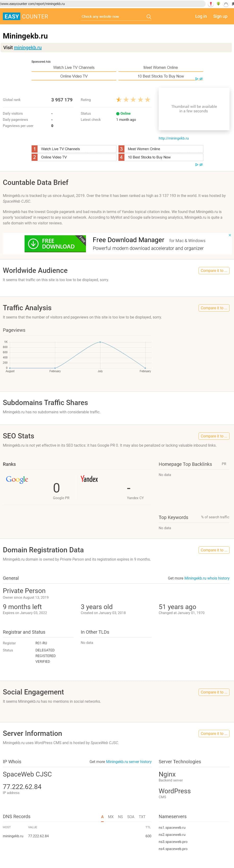Image resolution: width=234 pixels, height=868 pixels.
Task: Open Miningekb.ru whois history link
Action: click(x=207, y=578)
